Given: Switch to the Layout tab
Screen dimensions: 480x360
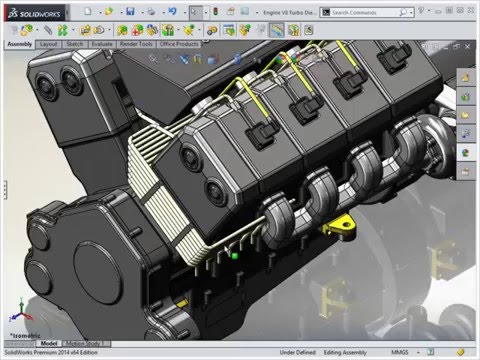Looking at the screenshot, I should [48, 44].
